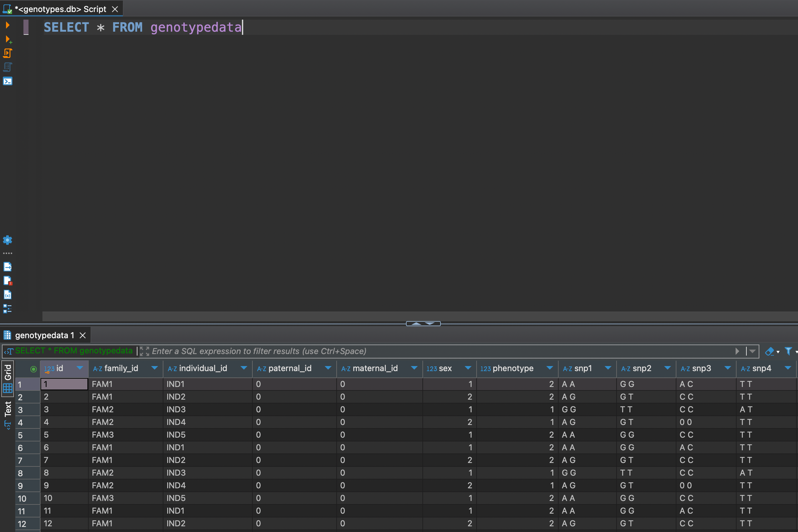Open the execution plan explainer
Image resolution: width=798 pixels, height=532 pixels.
click(8, 67)
